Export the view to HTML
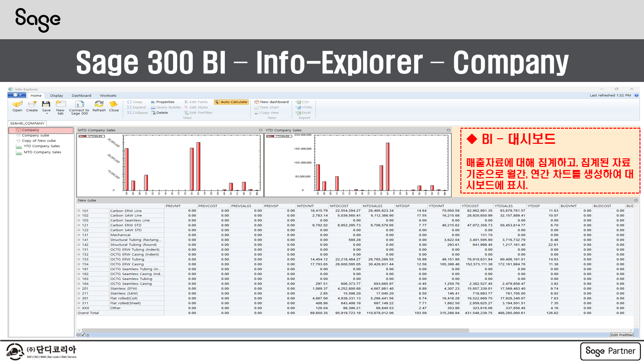The image size is (644, 362). click(304, 107)
